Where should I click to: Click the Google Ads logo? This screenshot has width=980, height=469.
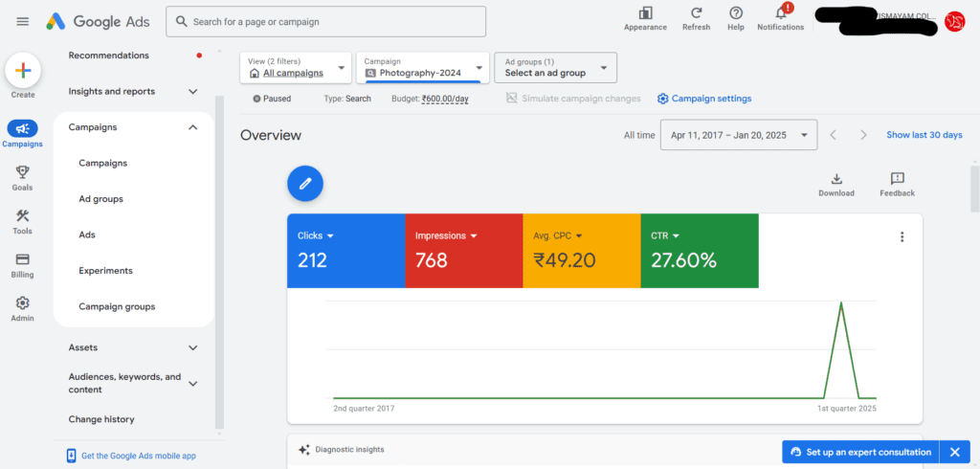pos(99,21)
